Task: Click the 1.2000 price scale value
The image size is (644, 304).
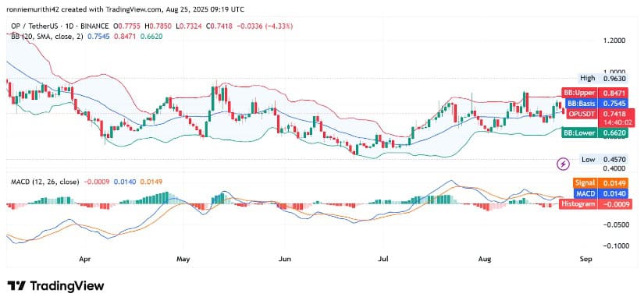Action: 614,41
